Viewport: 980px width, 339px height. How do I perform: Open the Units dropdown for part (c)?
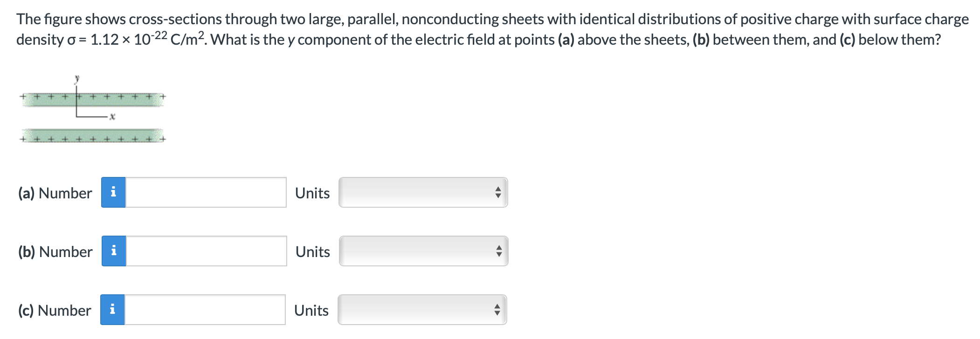click(422, 309)
